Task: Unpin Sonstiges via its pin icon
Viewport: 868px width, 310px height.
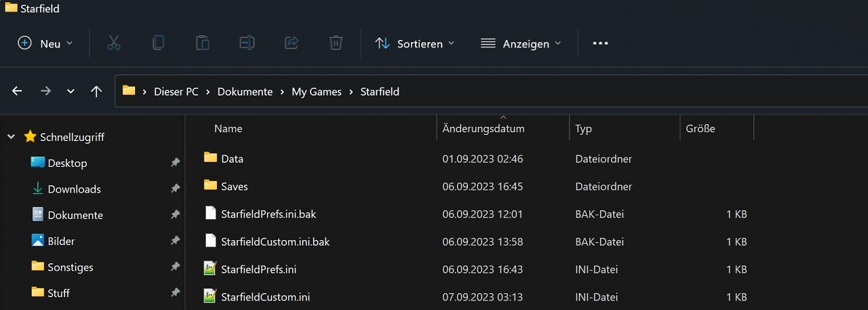Action: click(x=175, y=267)
